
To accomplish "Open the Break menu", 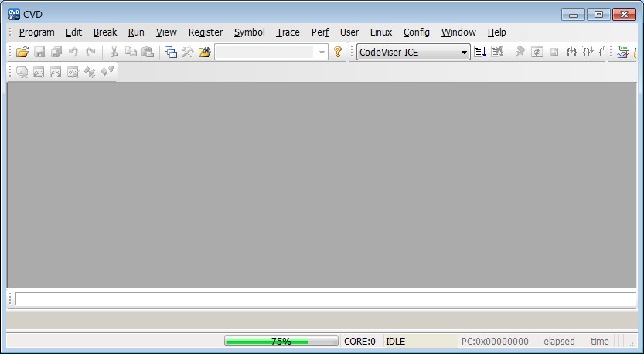I will [x=105, y=32].
